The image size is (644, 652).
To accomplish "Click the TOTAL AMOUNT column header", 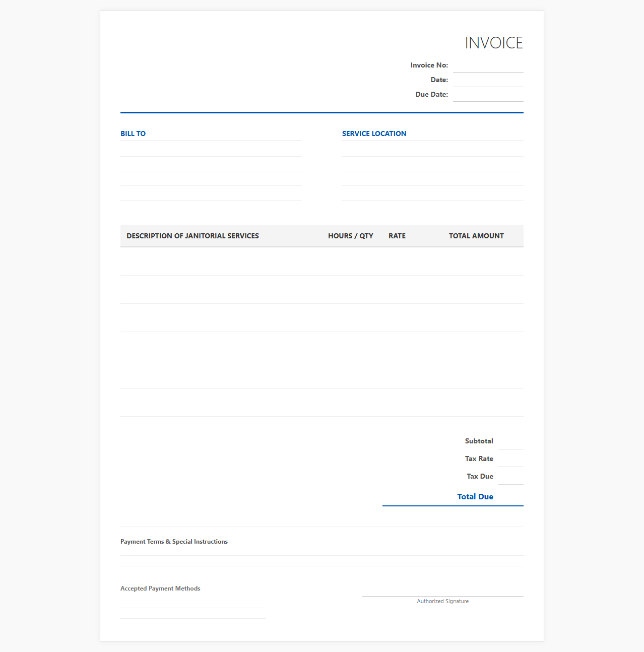I will (476, 236).
